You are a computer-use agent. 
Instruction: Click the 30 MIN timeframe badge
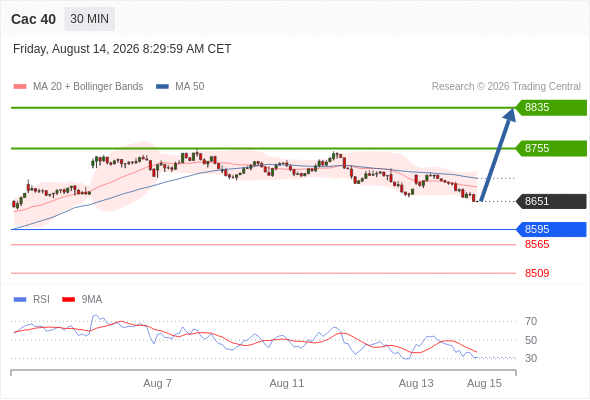tap(90, 19)
